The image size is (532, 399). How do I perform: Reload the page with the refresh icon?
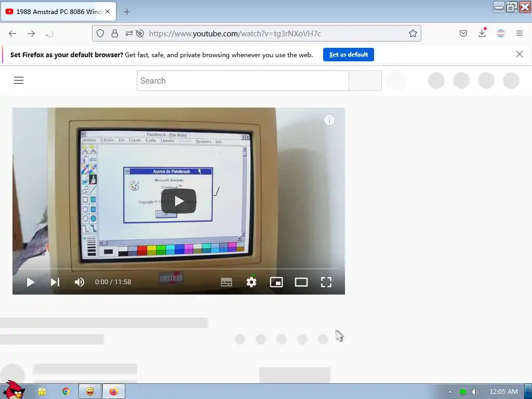(x=49, y=34)
